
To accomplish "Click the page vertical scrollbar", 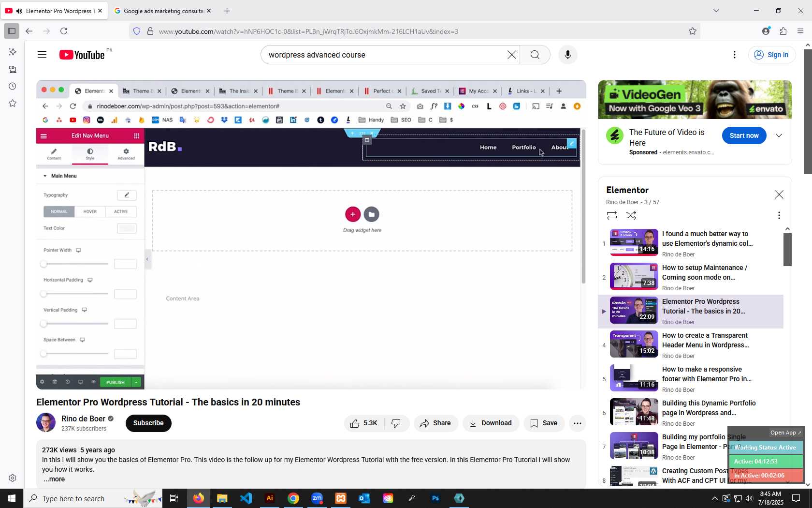I will [x=808, y=111].
